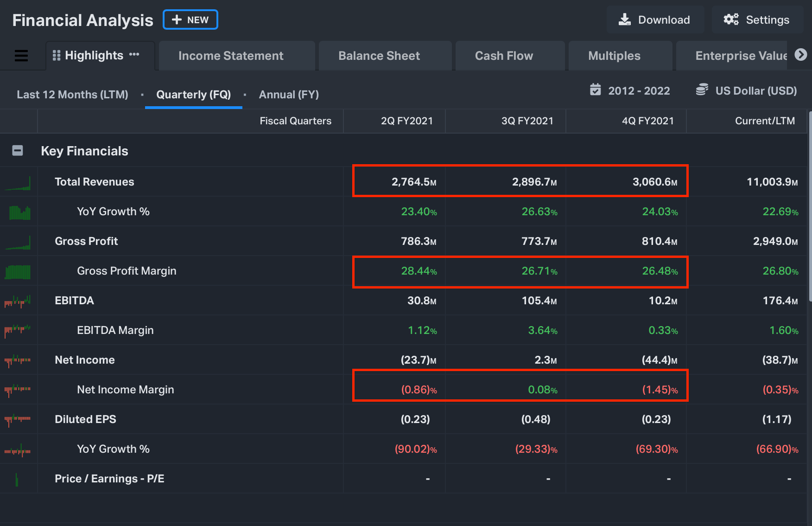Select the Annual (FY) period
This screenshot has width=812, height=526.
coord(289,95)
